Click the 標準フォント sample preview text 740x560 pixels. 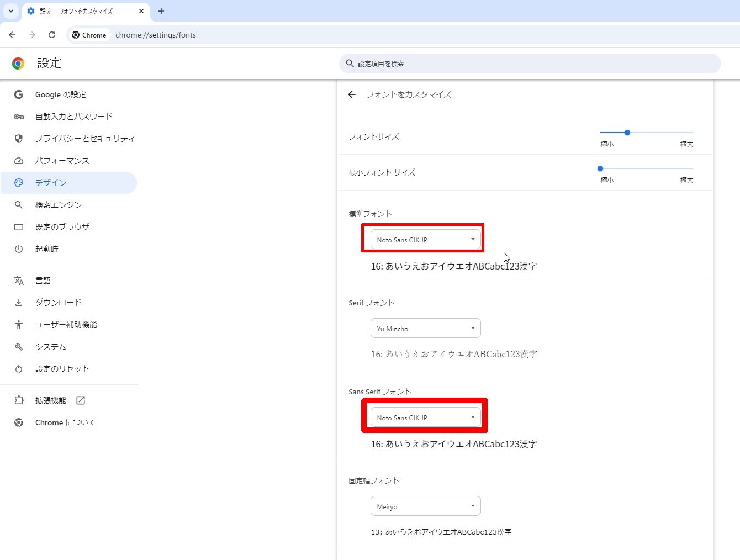[454, 266]
